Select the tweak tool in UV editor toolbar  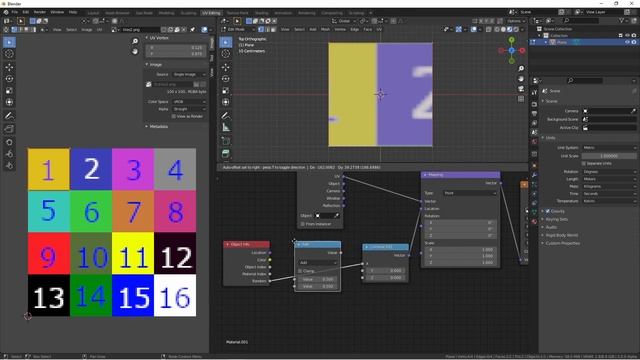9,42
